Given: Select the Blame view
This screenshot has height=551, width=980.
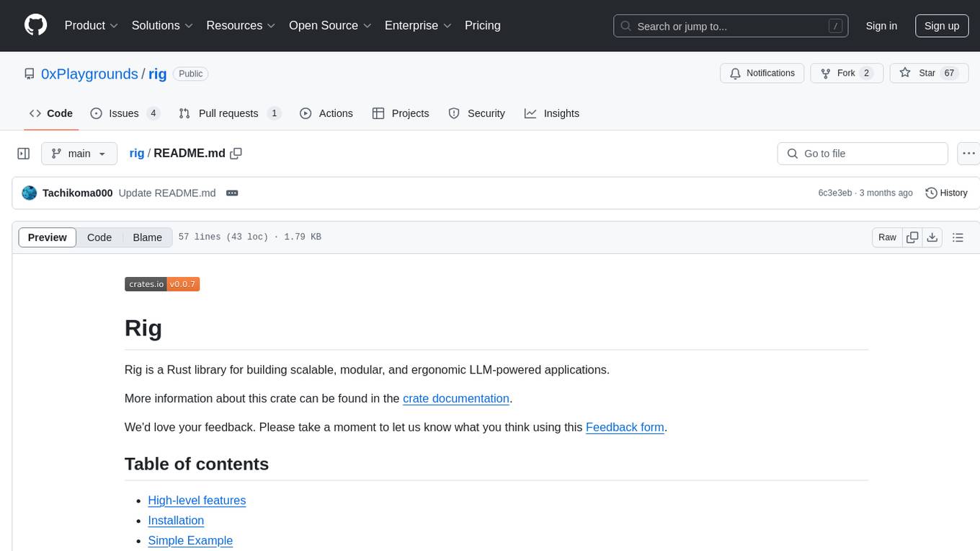Looking at the screenshot, I should click(148, 237).
